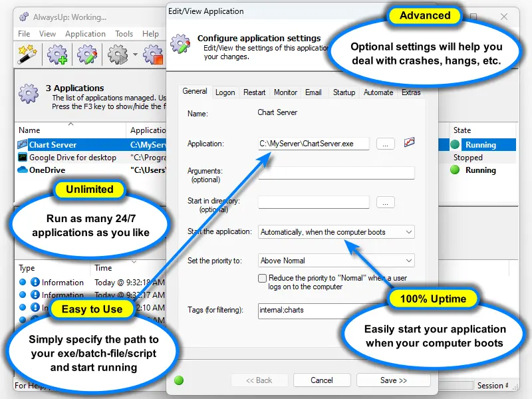Image resolution: width=532 pixels, height=399 pixels.
Task: Open the arrow next to Start toolbar icon
Action: [135, 55]
